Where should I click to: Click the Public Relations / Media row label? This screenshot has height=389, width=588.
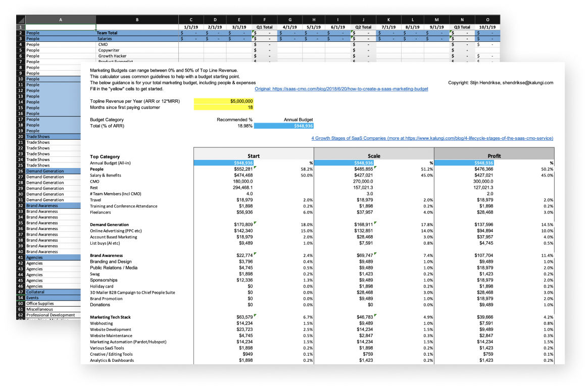(114, 268)
